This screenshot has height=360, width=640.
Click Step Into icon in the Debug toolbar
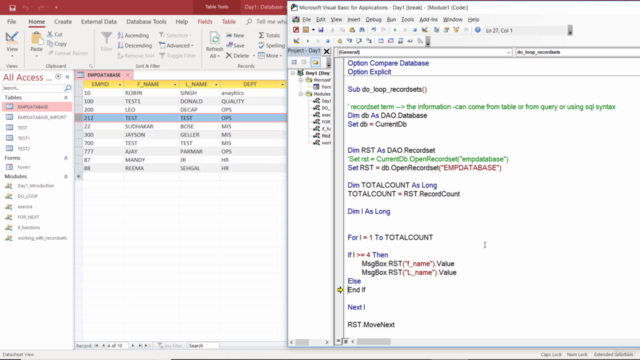(349, 41)
